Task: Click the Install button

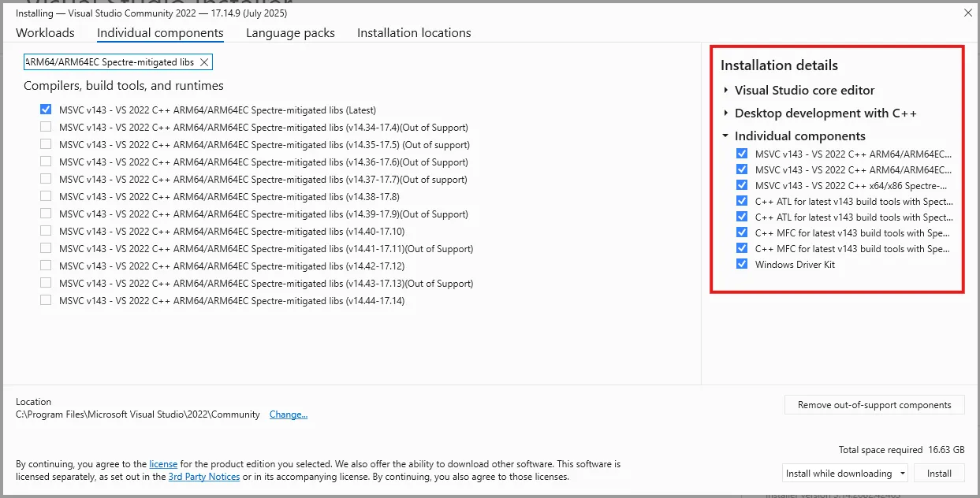Action: click(939, 474)
